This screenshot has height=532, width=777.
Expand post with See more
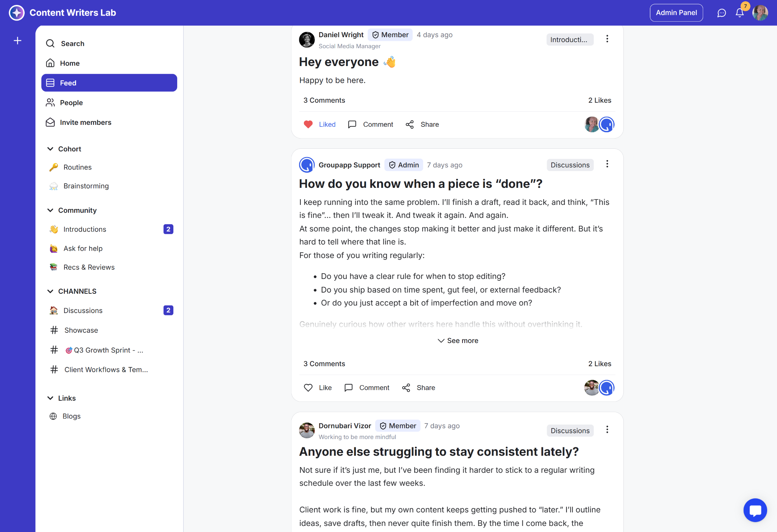pos(458,341)
